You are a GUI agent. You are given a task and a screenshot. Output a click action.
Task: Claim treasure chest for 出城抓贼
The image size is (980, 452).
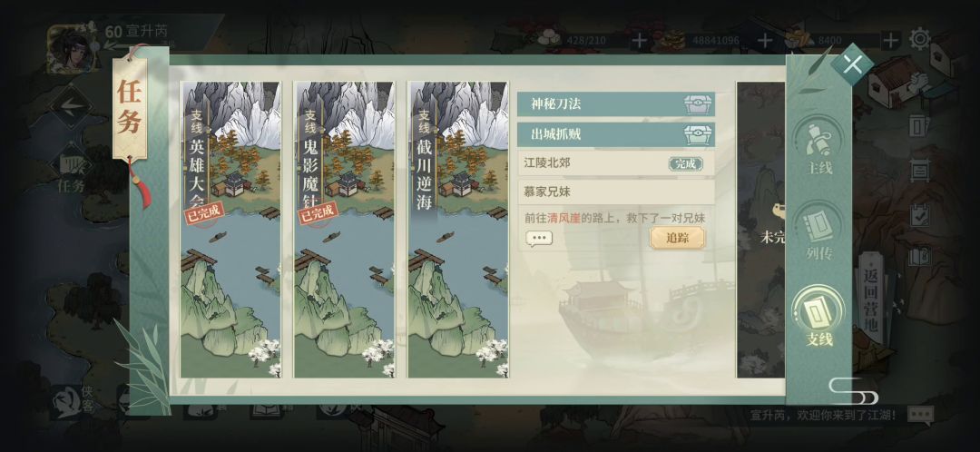pyautogui.click(x=698, y=134)
